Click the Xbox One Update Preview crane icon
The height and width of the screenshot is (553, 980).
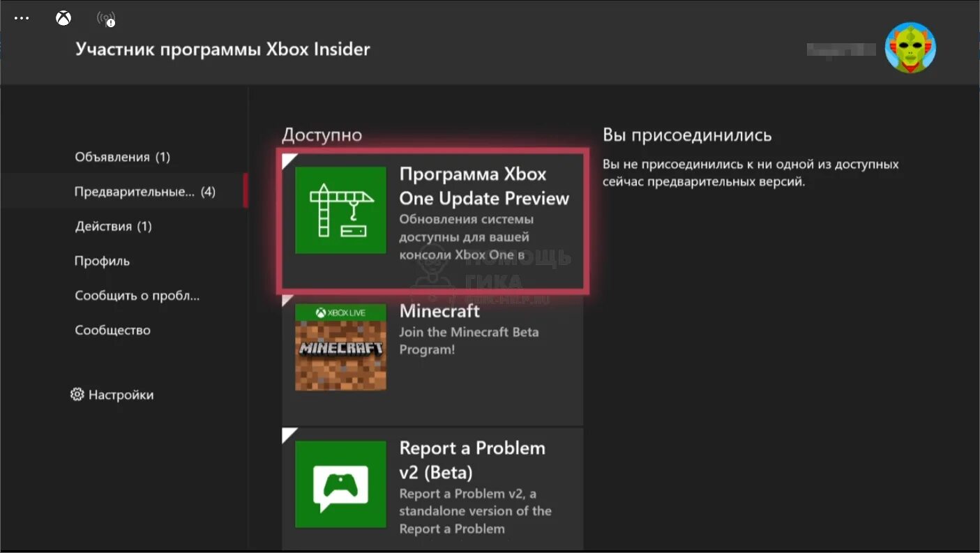(340, 210)
